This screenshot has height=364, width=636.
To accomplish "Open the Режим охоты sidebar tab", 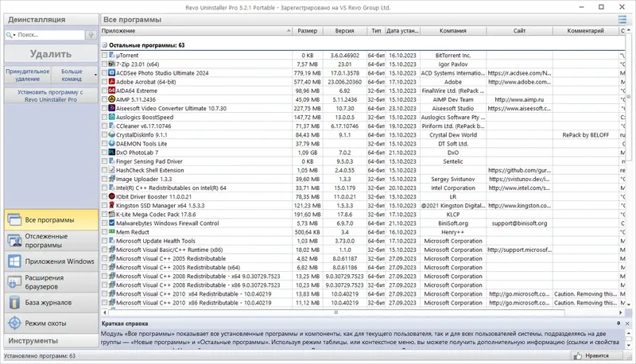I will pos(51,323).
